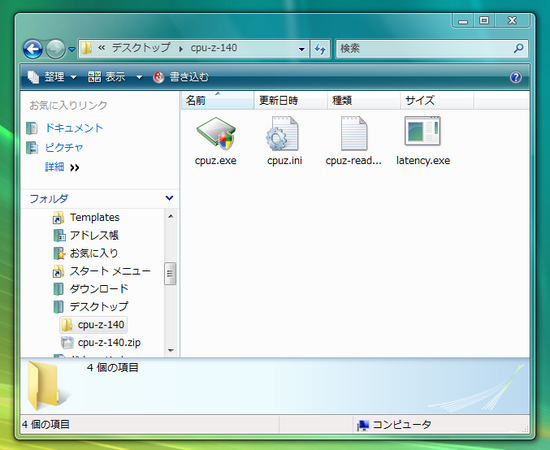The height and width of the screenshot is (450, 550).
Task: Click the magnifier search icon
Action: pos(518,48)
